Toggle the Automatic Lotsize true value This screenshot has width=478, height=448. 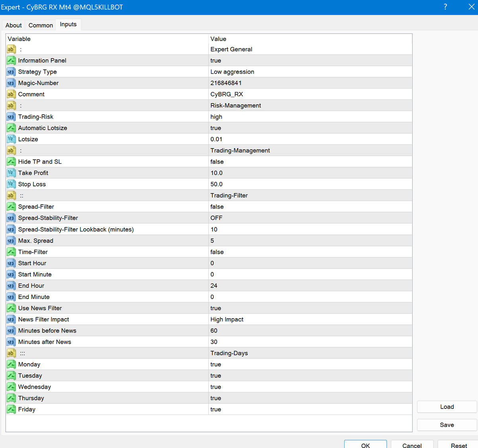215,128
